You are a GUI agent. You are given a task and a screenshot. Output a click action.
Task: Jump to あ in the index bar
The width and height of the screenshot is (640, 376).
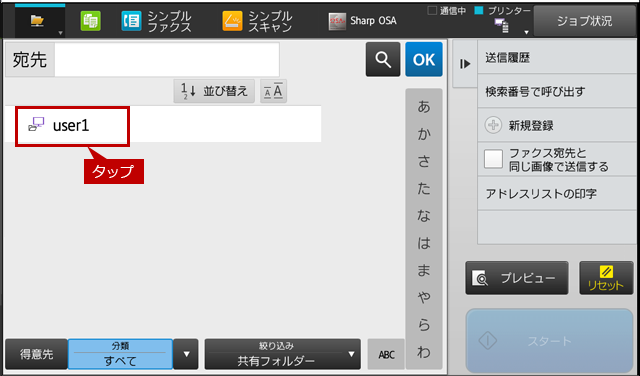424,107
